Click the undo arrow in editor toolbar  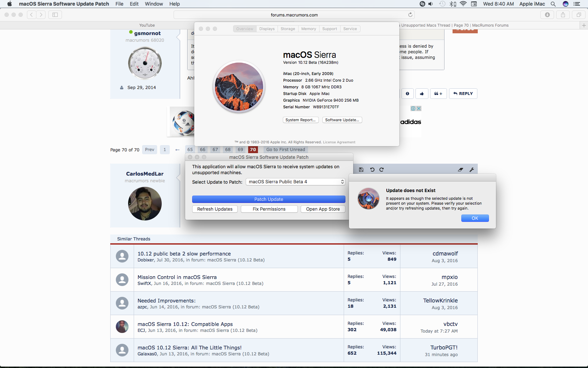coord(372,170)
